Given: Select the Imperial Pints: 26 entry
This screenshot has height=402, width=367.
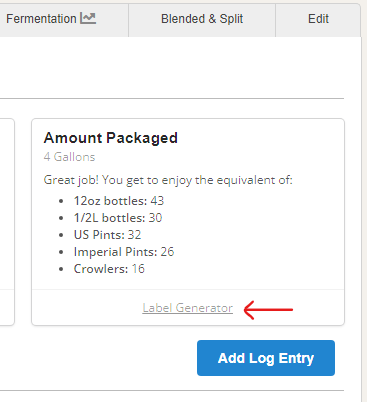Looking at the screenshot, I should (x=124, y=252).
